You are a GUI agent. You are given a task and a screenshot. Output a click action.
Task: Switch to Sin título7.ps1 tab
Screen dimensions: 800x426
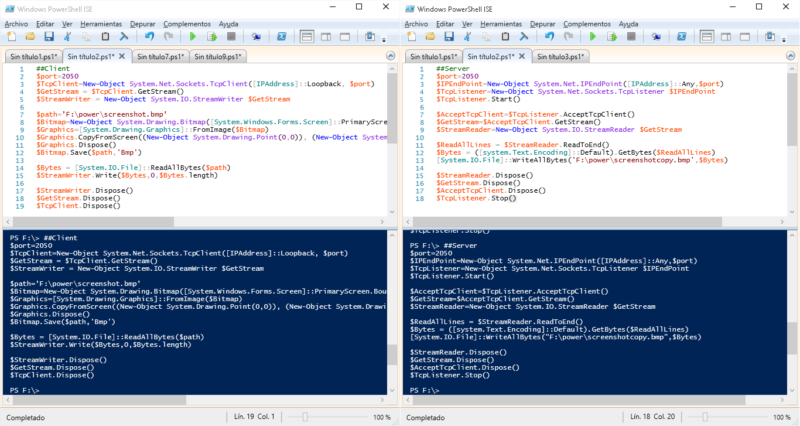pyautogui.click(x=160, y=57)
